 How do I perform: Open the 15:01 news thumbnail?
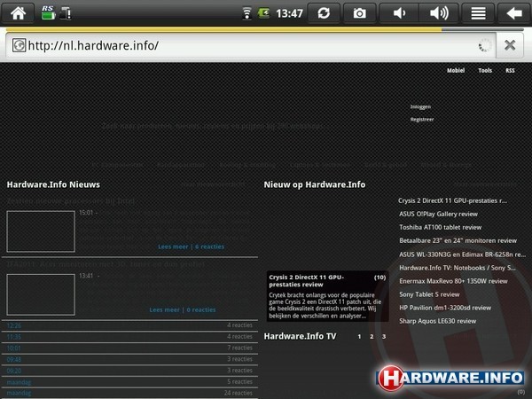tap(41, 231)
